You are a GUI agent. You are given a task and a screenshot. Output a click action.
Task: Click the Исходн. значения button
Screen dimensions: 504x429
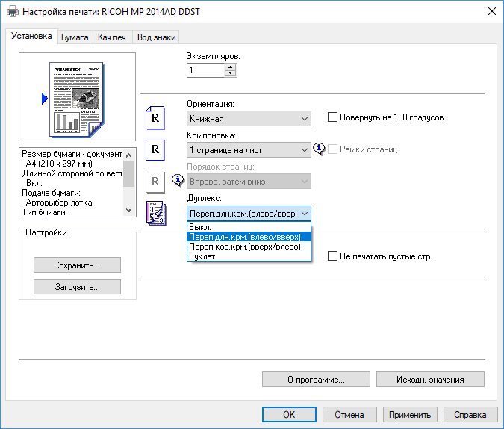(x=430, y=379)
